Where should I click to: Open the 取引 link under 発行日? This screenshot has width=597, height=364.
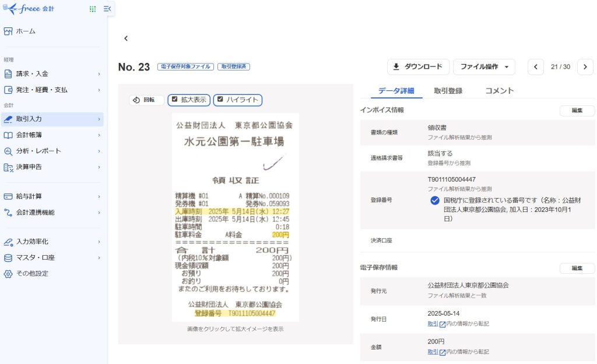(x=433, y=324)
